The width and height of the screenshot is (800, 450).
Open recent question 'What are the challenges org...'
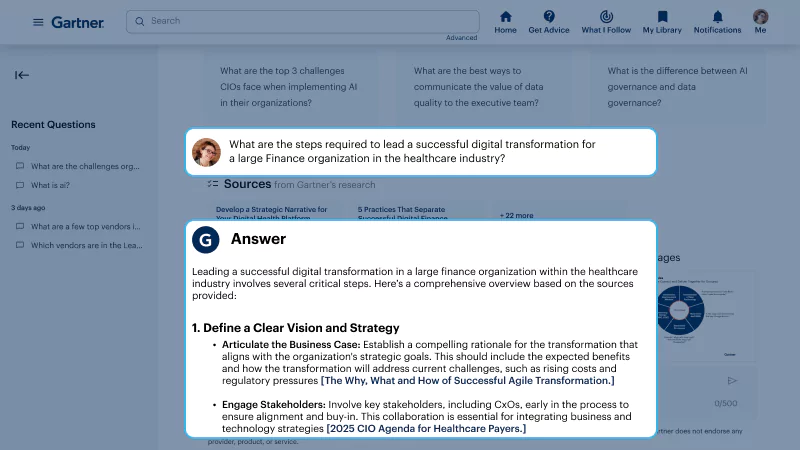[85, 166]
